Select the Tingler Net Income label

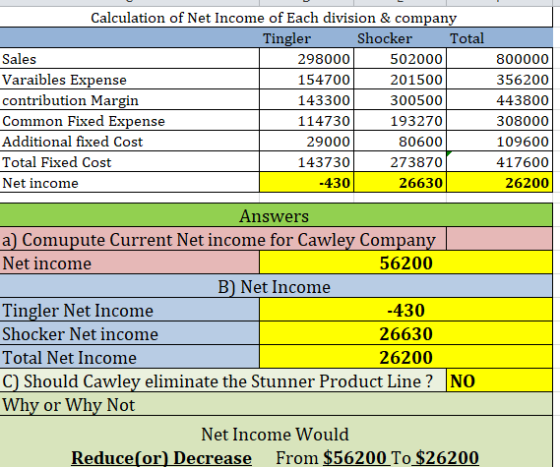pyautogui.click(x=129, y=310)
